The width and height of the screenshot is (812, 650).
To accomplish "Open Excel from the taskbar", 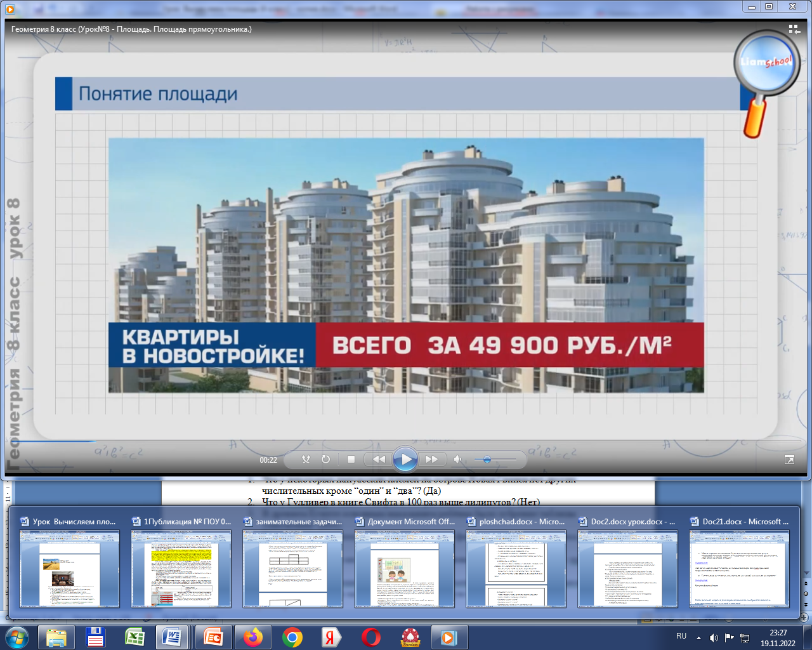I will (134, 637).
